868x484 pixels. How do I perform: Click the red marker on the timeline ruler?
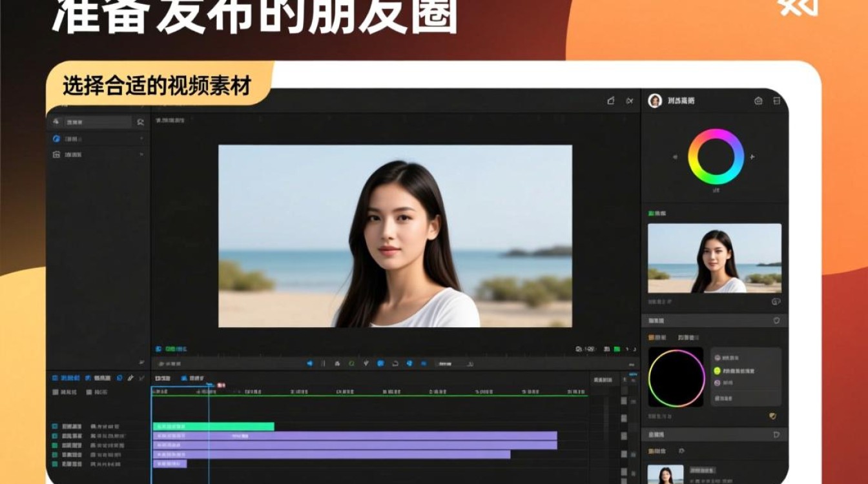click(x=221, y=385)
